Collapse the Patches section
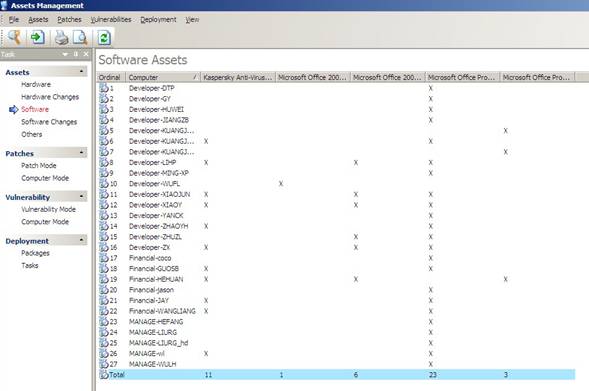The height and width of the screenshot is (391, 589). click(82, 152)
